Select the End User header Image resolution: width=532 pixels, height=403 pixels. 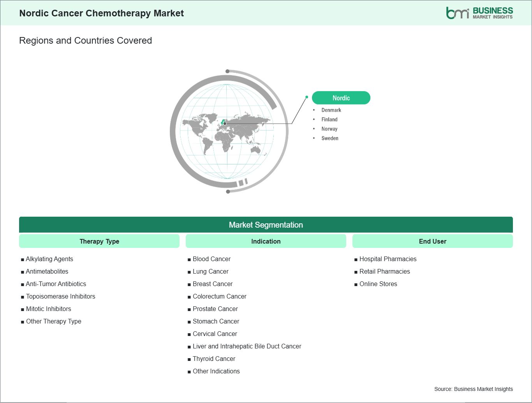(432, 241)
